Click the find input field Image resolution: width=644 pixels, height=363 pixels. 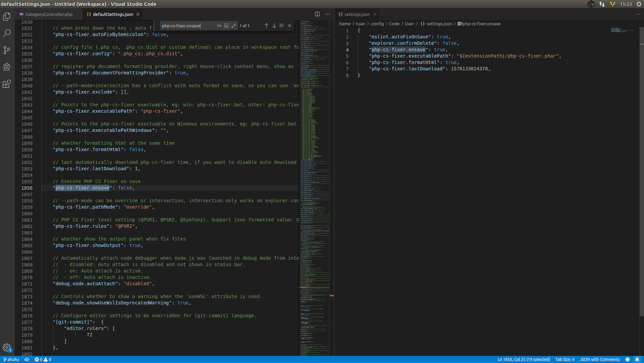coord(187,26)
